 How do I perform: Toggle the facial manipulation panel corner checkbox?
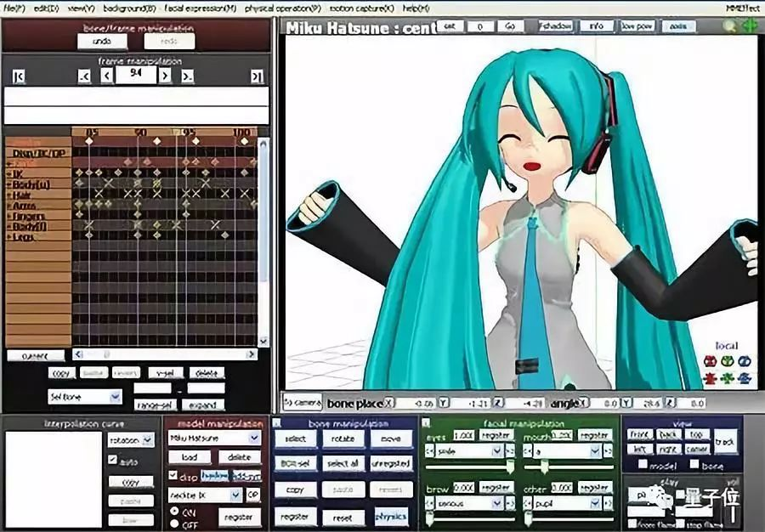[426, 422]
